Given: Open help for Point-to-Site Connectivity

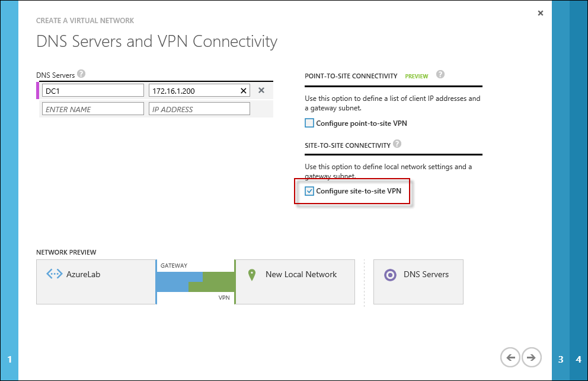Looking at the screenshot, I should [440, 75].
